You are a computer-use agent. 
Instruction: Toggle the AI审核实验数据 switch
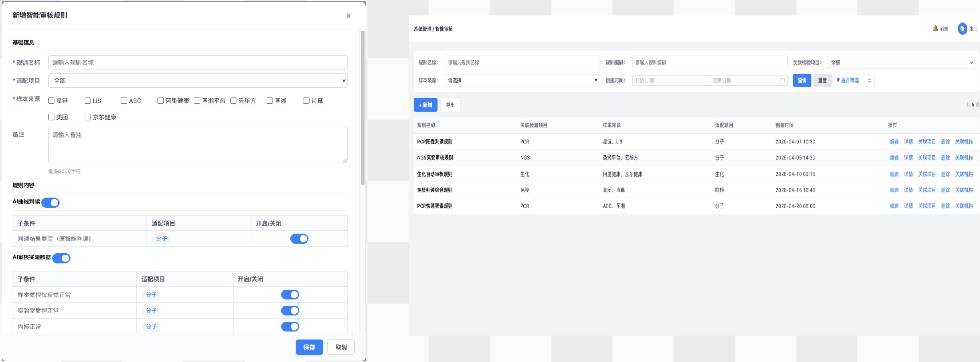(x=62, y=258)
